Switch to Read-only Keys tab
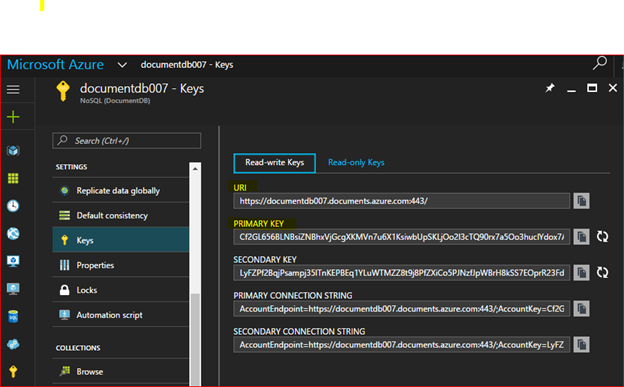Viewport: 624px width, 387px height. [356, 162]
